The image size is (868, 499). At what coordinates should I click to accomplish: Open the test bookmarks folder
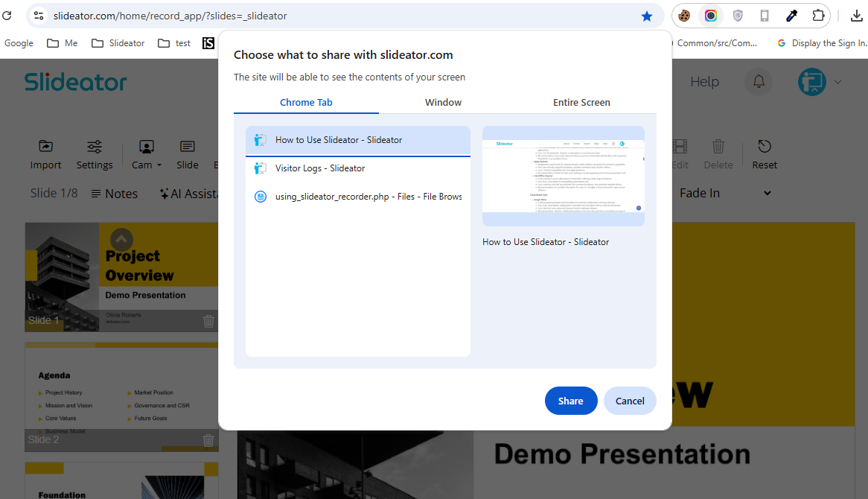pos(173,43)
